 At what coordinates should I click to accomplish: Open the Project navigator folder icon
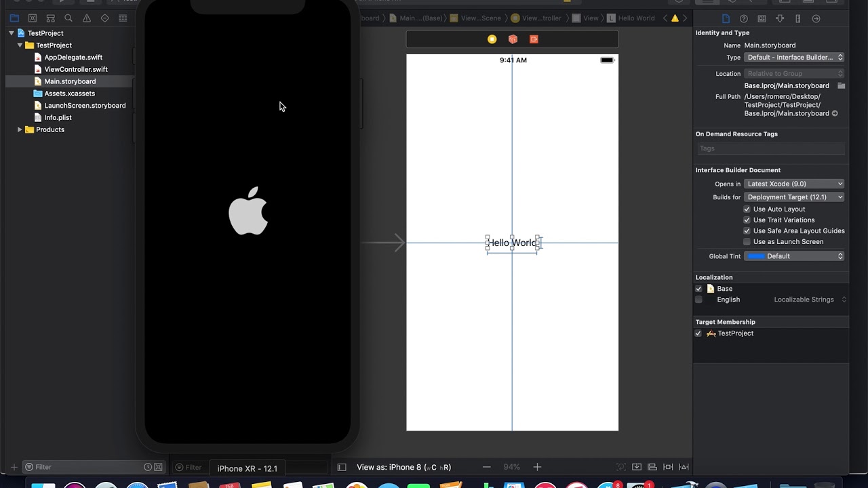14,18
